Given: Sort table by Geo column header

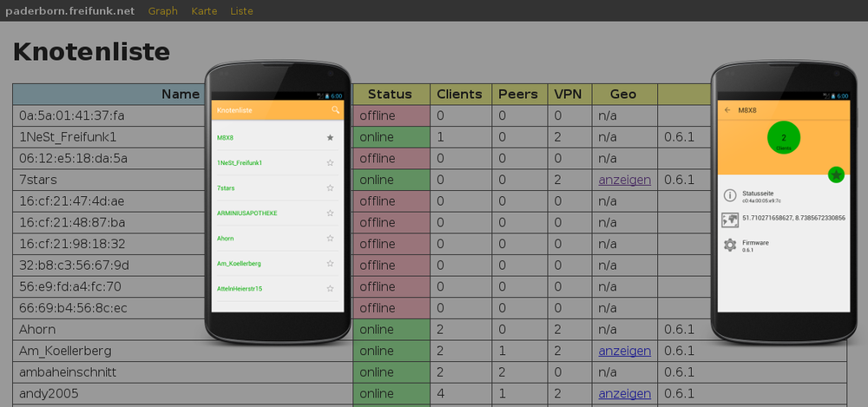Looking at the screenshot, I should point(623,94).
